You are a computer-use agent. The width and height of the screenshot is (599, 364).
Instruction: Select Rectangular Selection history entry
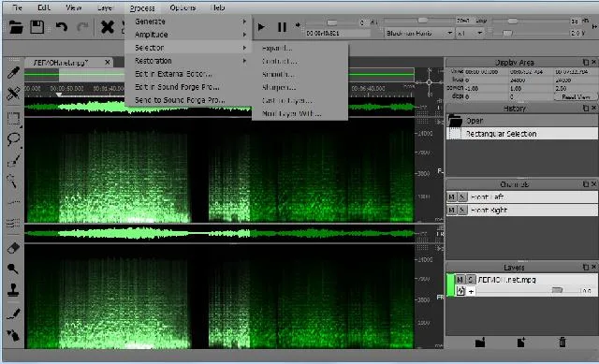pos(522,134)
